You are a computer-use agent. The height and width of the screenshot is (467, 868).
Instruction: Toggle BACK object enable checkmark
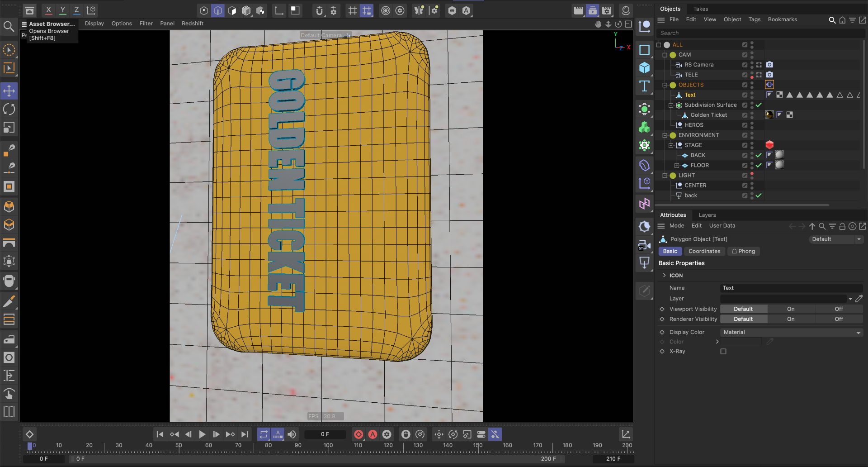pyautogui.click(x=759, y=155)
